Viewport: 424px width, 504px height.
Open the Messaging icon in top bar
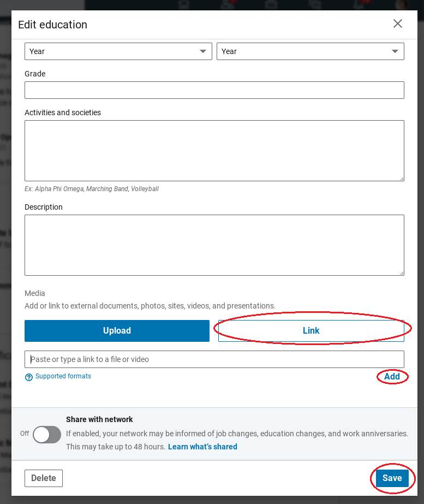tap(315, 5)
